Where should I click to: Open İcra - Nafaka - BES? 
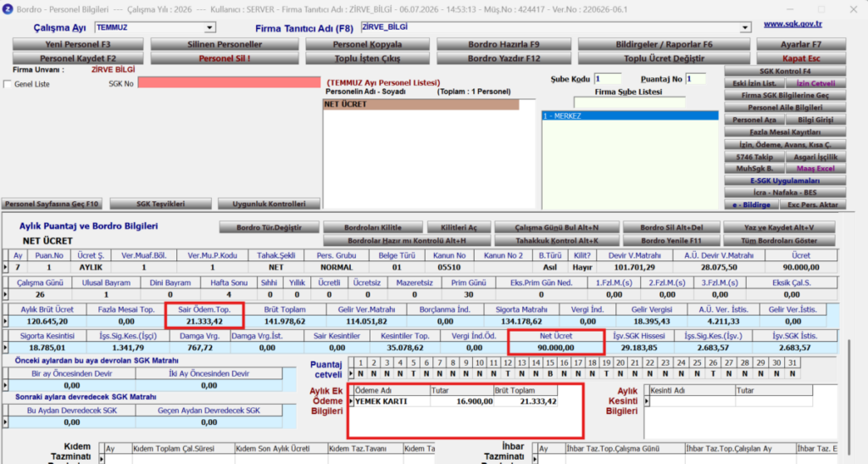785,193
